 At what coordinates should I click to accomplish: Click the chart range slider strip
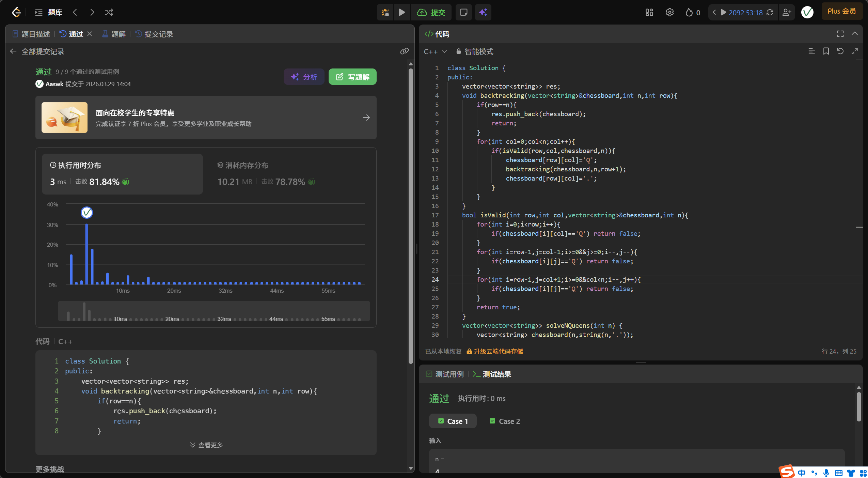point(214,311)
